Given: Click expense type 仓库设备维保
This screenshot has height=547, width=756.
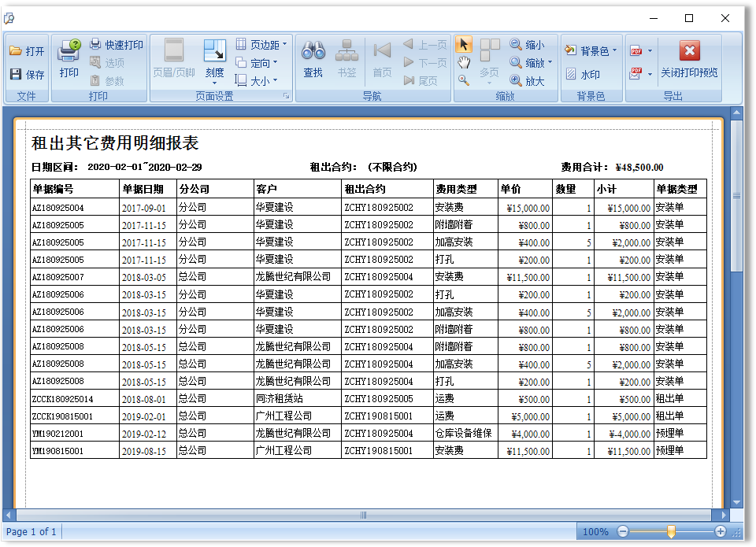Looking at the screenshot, I should tap(463, 433).
